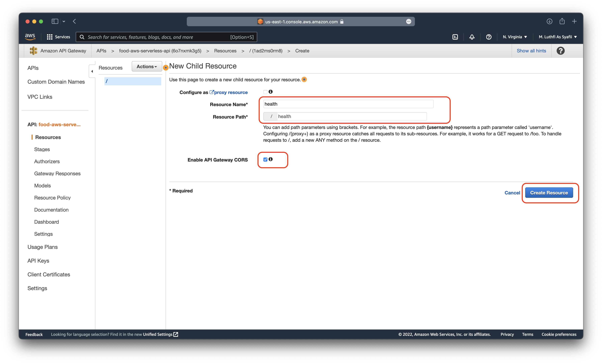Open APIs in the left navigation
602x364 pixels.
pyautogui.click(x=33, y=68)
